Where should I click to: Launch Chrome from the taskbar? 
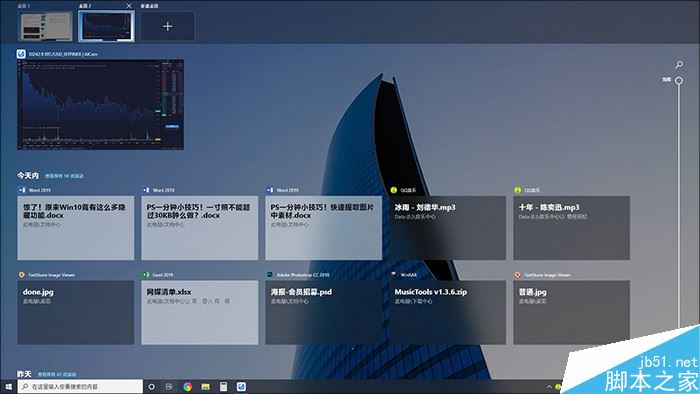click(x=188, y=387)
